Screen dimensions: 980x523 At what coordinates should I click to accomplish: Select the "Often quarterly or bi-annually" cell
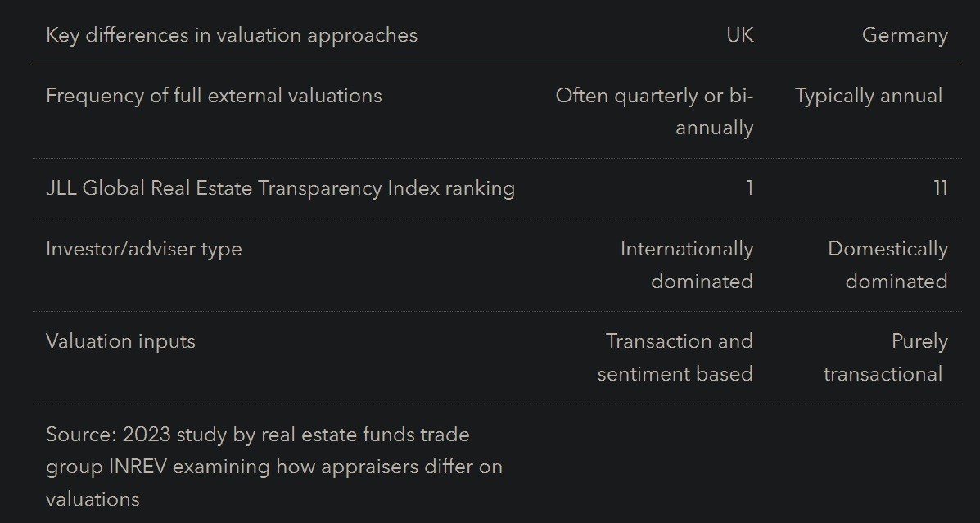[654, 111]
